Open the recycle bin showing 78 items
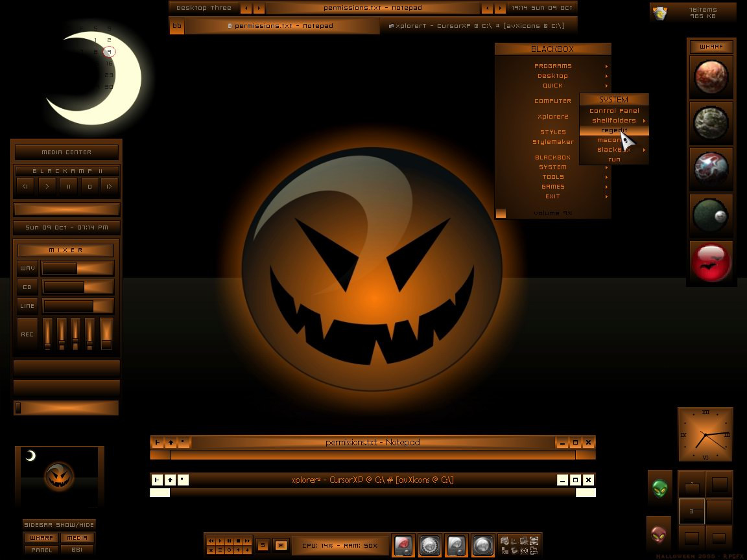 point(660,13)
